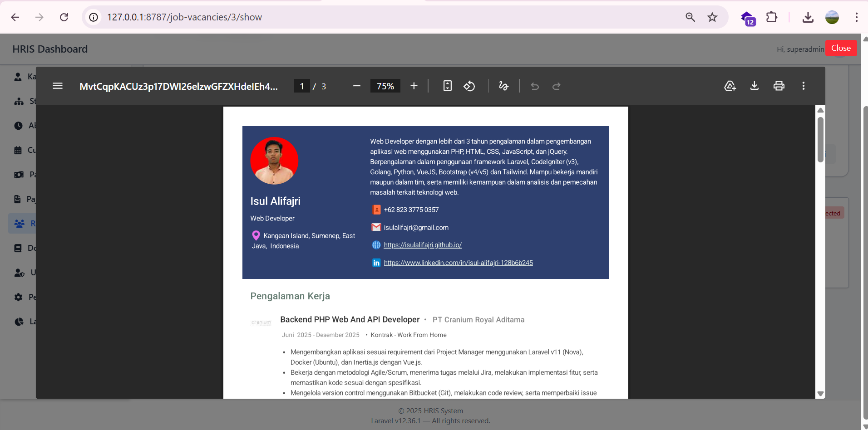Open the LinkedIn profile link
This screenshot has height=430, width=868.
[458, 263]
